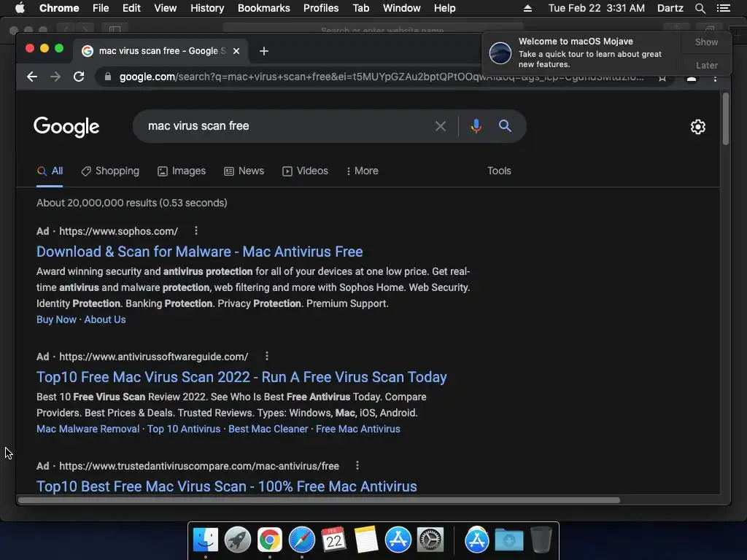Image resolution: width=747 pixels, height=560 pixels.
Task: Open the Apple menu
Action: (x=20, y=8)
